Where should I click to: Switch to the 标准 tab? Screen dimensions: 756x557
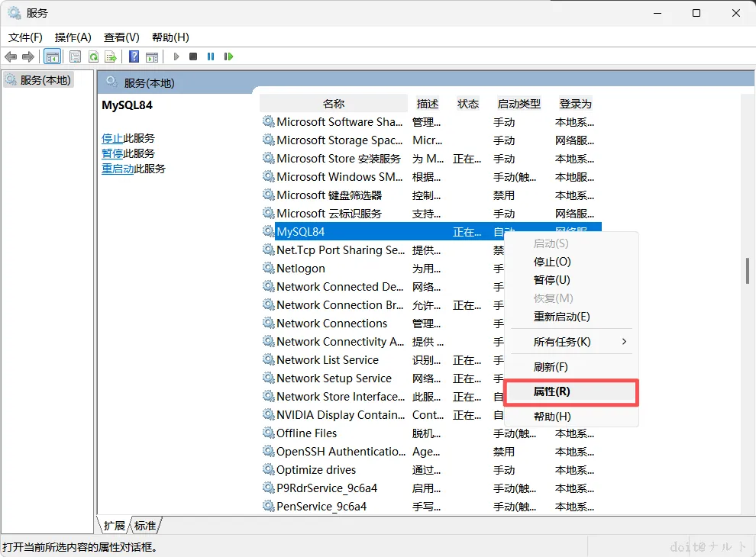pyautogui.click(x=145, y=526)
